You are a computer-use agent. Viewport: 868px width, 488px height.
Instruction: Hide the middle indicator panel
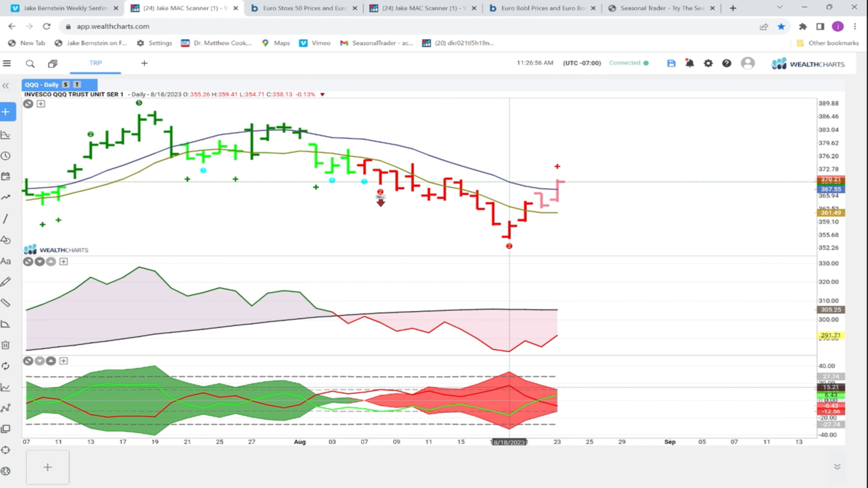click(x=28, y=262)
